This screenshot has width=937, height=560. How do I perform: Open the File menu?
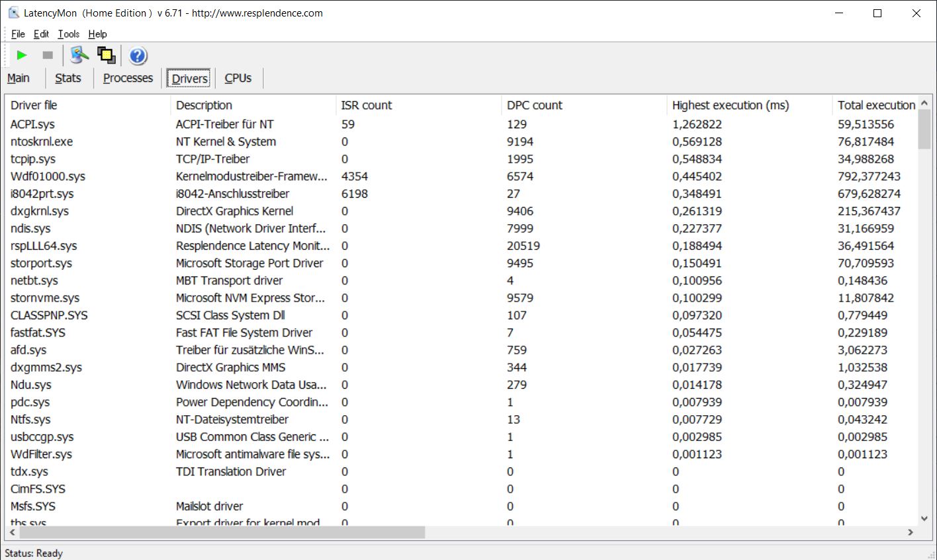point(18,34)
